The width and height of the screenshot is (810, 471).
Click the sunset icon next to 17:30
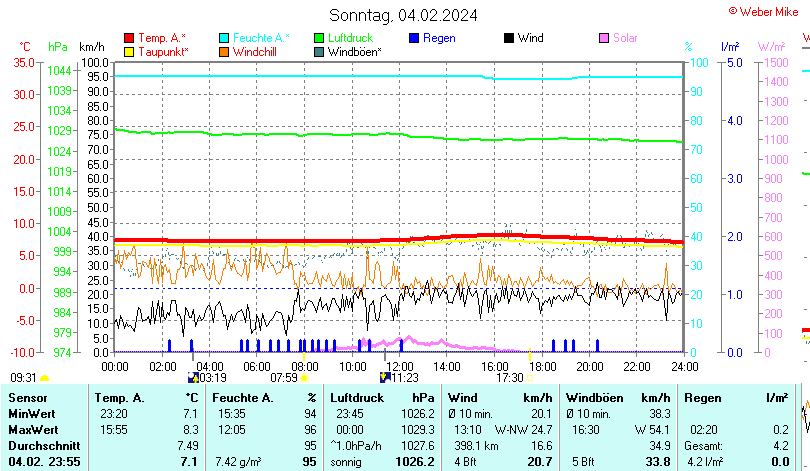530,377
